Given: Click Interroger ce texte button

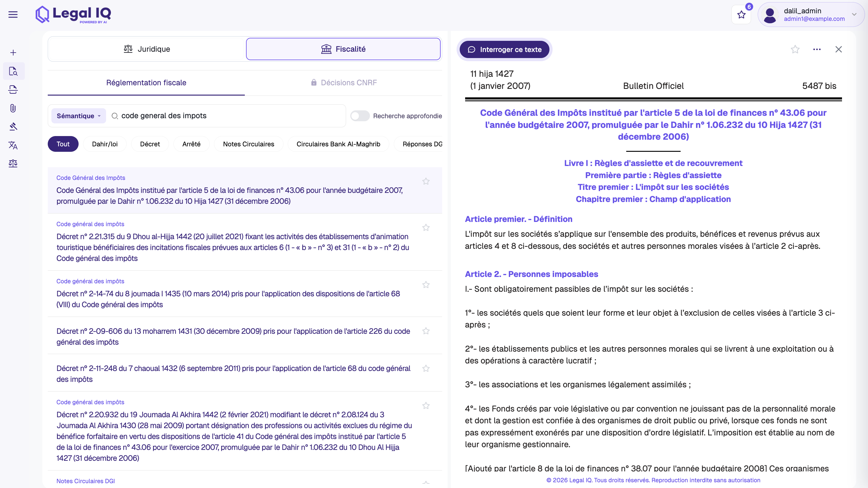Looking at the screenshot, I should (504, 50).
